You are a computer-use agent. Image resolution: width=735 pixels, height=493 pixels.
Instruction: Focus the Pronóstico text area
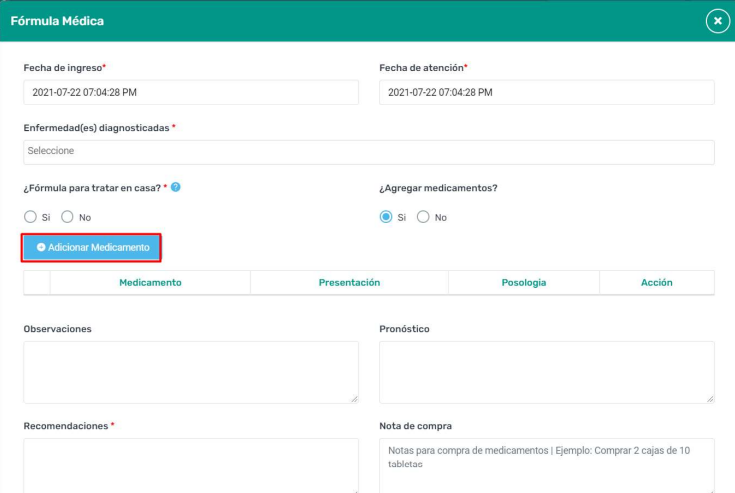(547, 372)
